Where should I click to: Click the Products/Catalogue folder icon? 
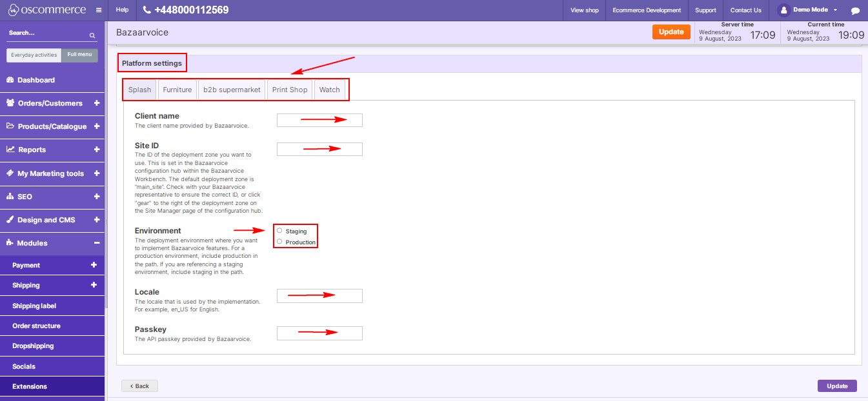(x=10, y=126)
